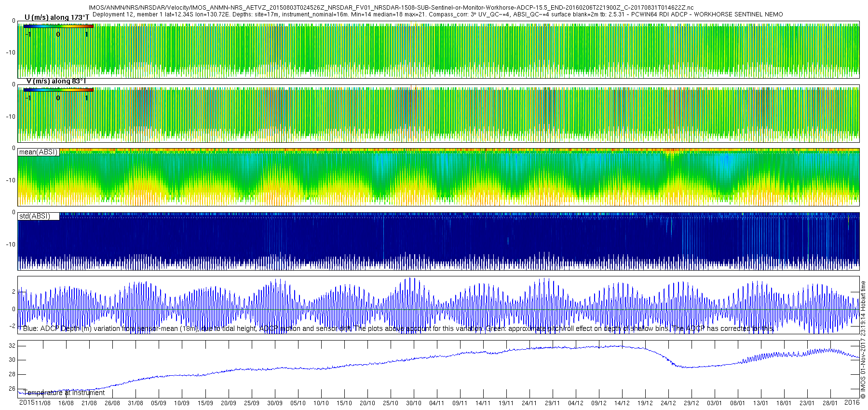Screen dimensions: 868x410
Task: Click the '24/12' date tick label
Action: [x=668, y=403]
